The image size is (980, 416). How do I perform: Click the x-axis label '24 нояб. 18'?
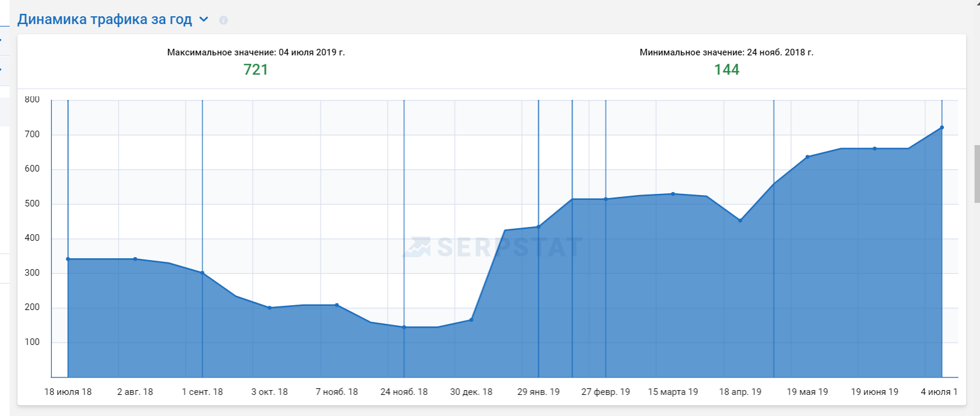click(x=404, y=392)
